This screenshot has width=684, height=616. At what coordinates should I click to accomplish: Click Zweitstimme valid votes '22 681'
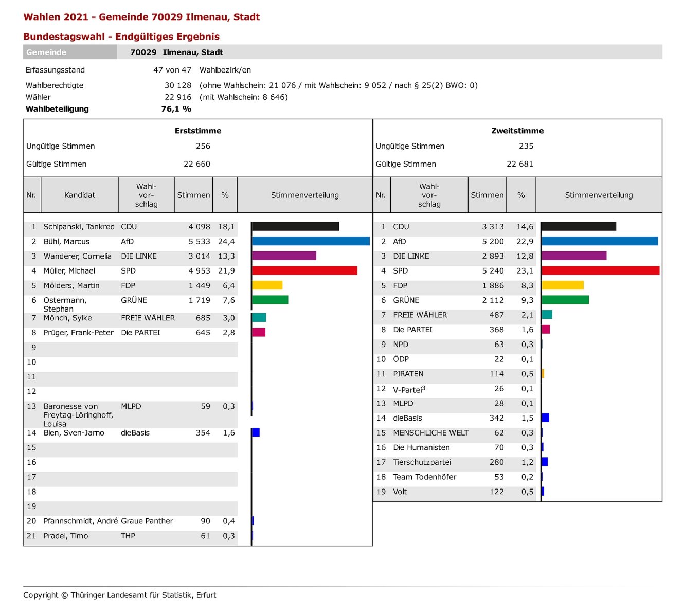(x=520, y=164)
